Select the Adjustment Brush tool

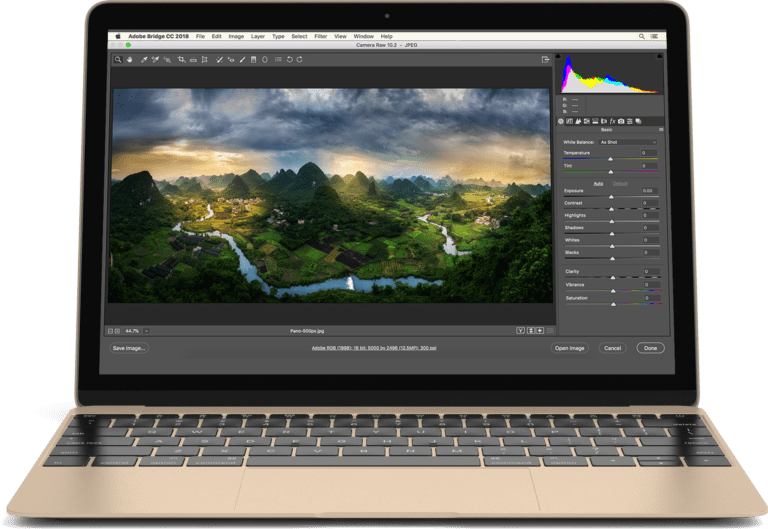pos(242,59)
